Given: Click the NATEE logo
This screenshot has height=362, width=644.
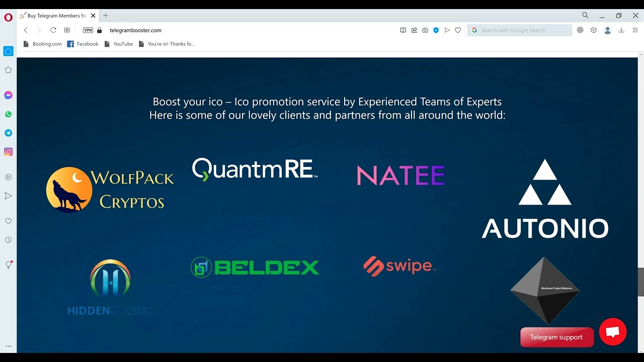Looking at the screenshot, I should click(x=400, y=175).
